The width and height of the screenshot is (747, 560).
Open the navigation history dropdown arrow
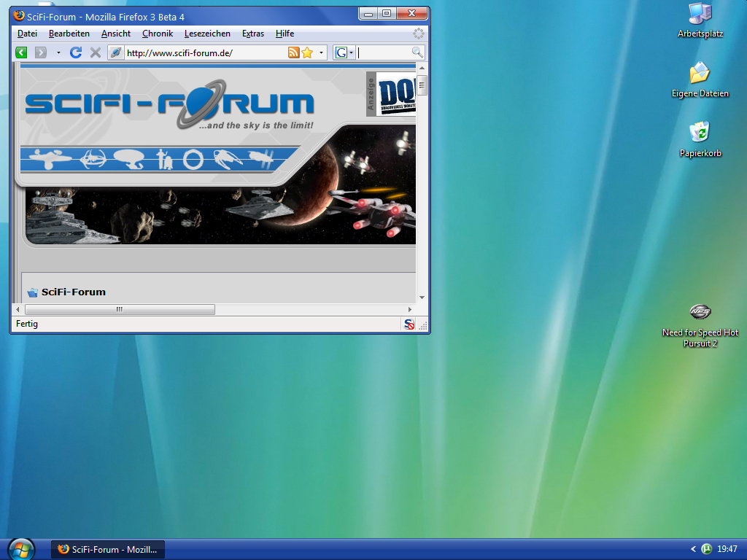(x=58, y=52)
